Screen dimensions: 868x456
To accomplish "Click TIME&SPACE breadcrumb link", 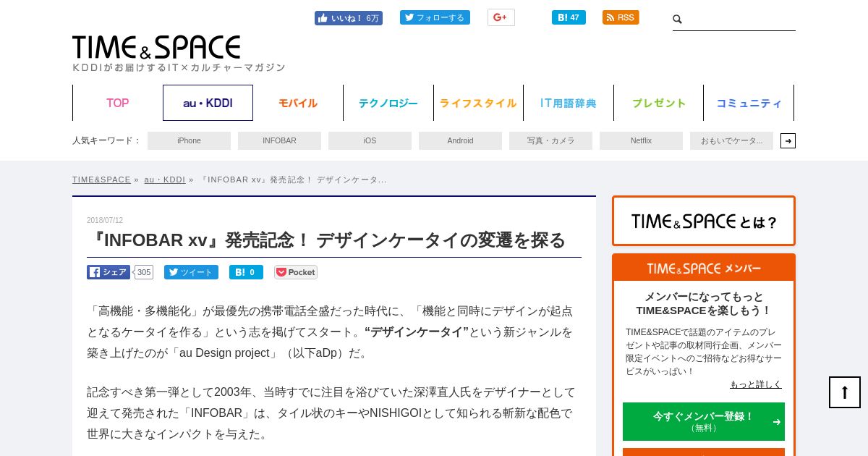I will coord(101,180).
